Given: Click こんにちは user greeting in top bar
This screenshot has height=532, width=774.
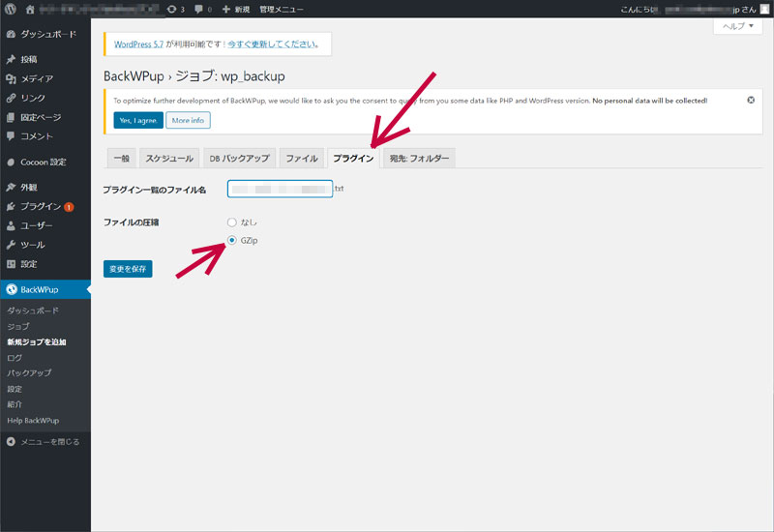Looking at the screenshot, I should [x=688, y=10].
